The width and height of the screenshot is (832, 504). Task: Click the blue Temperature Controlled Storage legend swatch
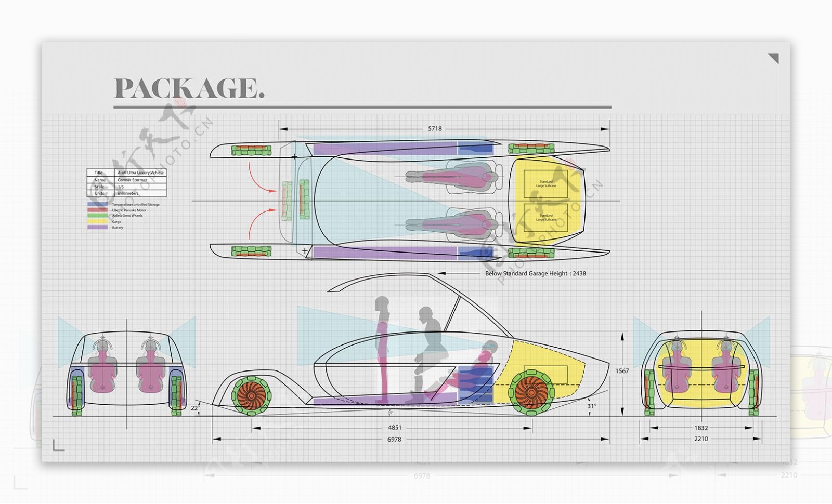(97, 204)
